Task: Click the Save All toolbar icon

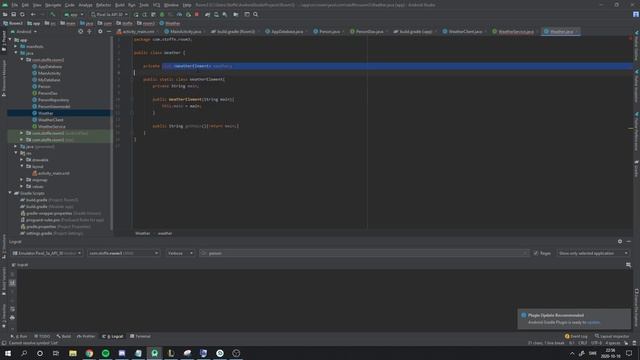Action: pyautogui.click(x=13, y=14)
